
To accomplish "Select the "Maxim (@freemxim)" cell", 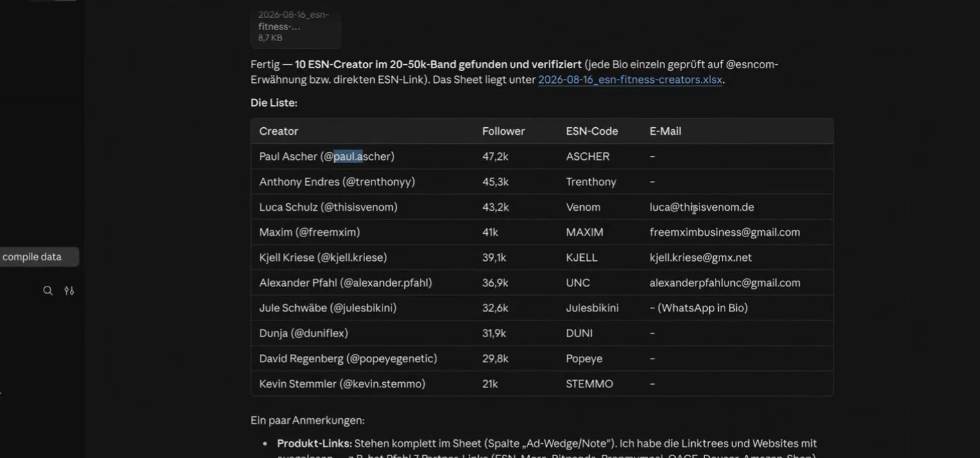I will tap(309, 232).
